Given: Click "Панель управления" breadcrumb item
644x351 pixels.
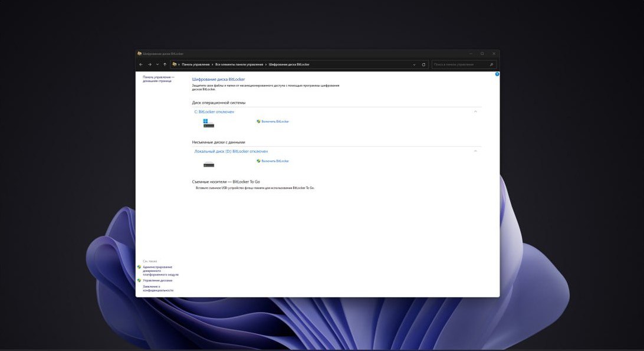Looking at the screenshot, I should (x=196, y=64).
